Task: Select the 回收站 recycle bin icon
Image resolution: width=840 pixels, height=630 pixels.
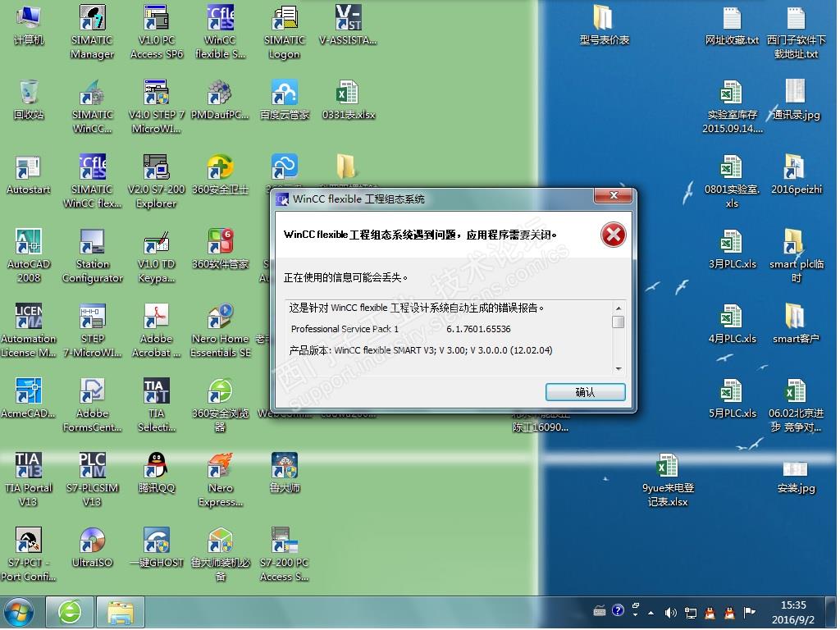Action: pos(29,100)
